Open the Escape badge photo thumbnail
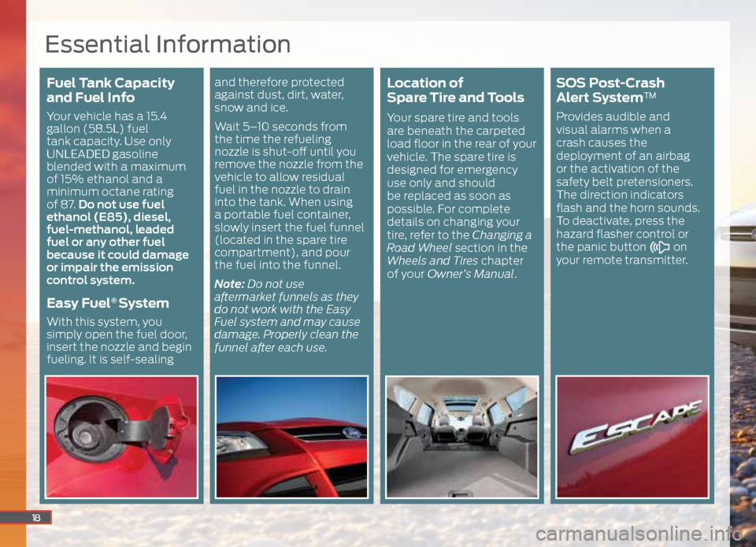This screenshot has width=756, height=547. click(x=632, y=437)
